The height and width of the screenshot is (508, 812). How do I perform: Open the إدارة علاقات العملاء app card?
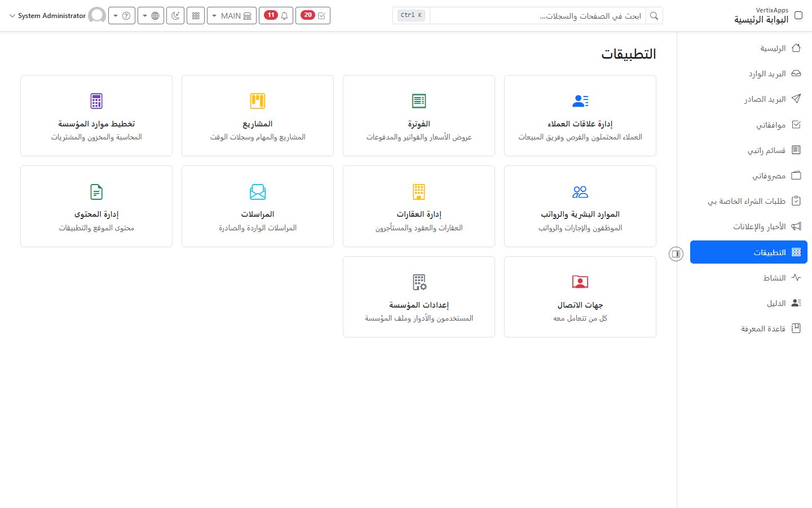[580, 116]
